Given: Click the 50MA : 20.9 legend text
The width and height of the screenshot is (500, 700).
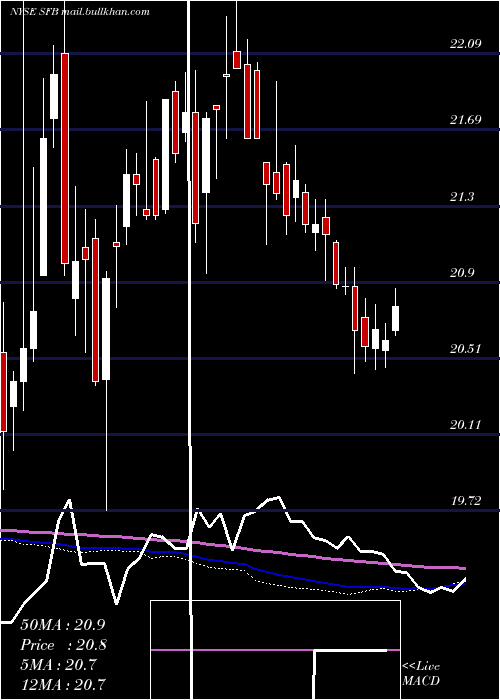Looking at the screenshot, I should coord(63,625).
